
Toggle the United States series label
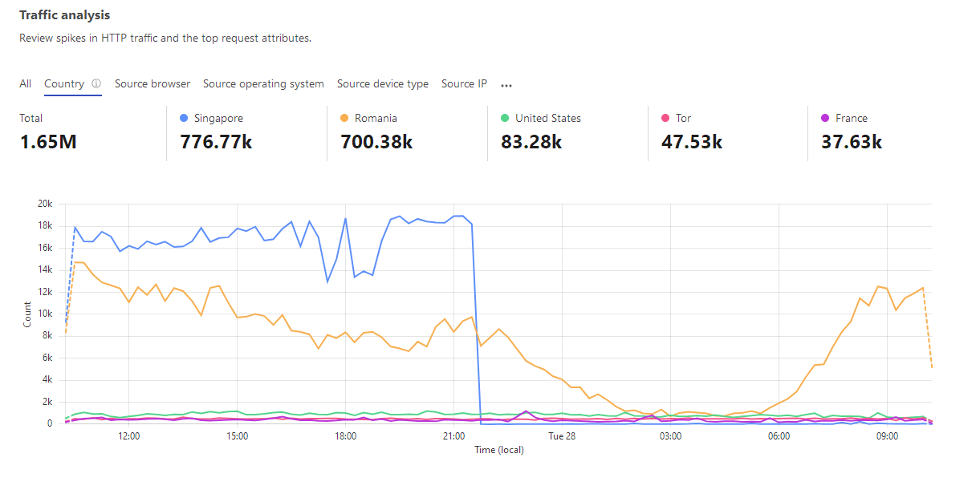click(x=548, y=118)
